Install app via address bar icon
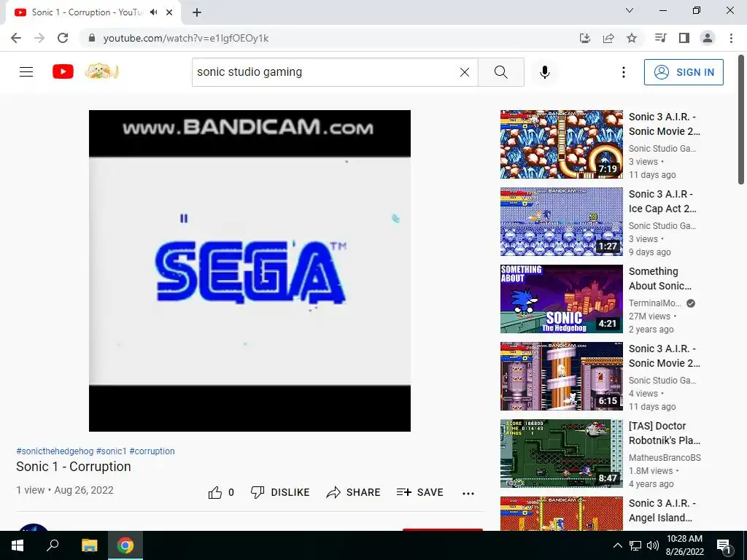Viewport: 747px width, 560px height. [x=584, y=38]
